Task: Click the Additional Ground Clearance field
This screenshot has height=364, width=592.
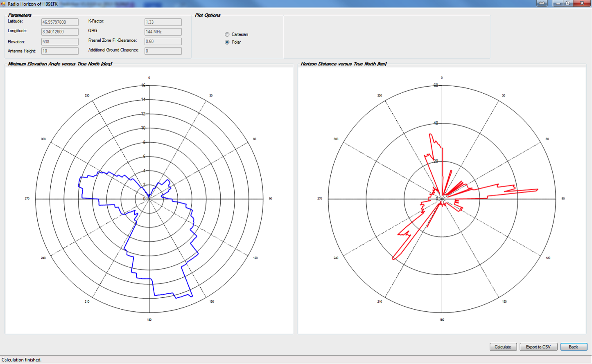Action: [163, 51]
